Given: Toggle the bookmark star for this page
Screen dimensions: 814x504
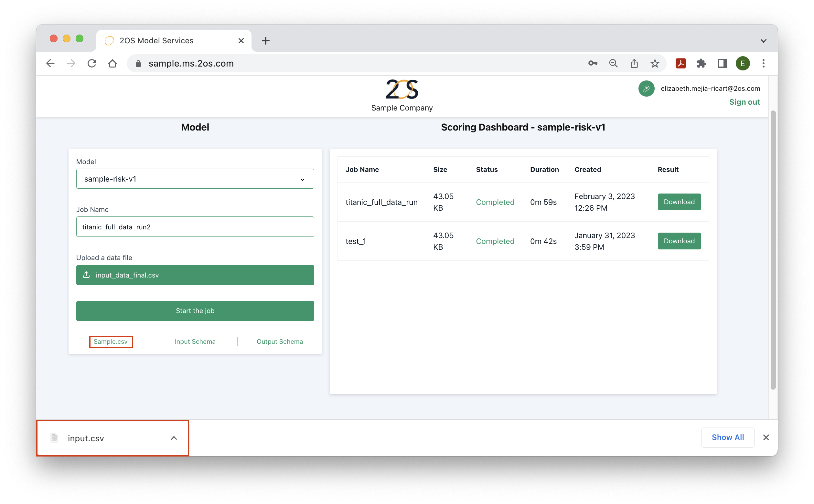Looking at the screenshot, I should coord(655,63).
